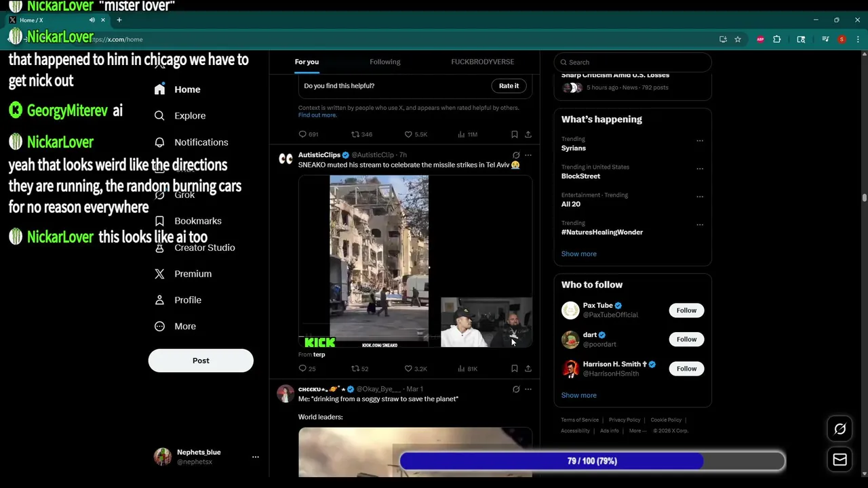Follow dart
868x488 pixels.
tap(686, 340)
